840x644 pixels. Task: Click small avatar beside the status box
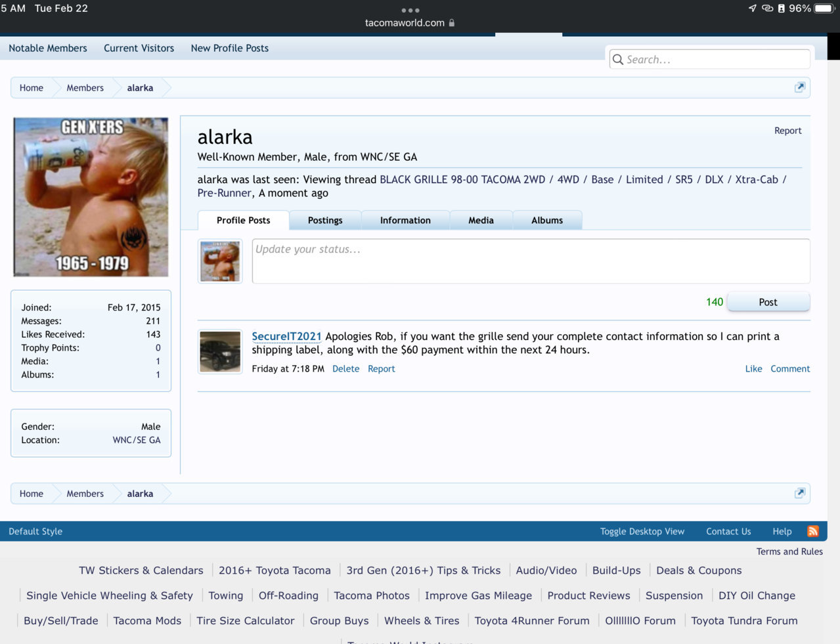220,261
